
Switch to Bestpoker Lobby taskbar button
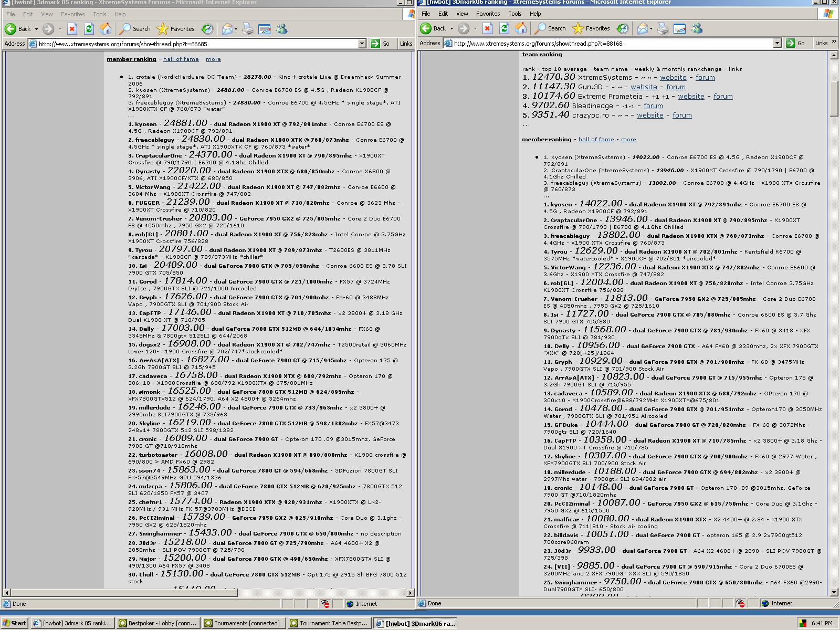click(x=157, y=623)
